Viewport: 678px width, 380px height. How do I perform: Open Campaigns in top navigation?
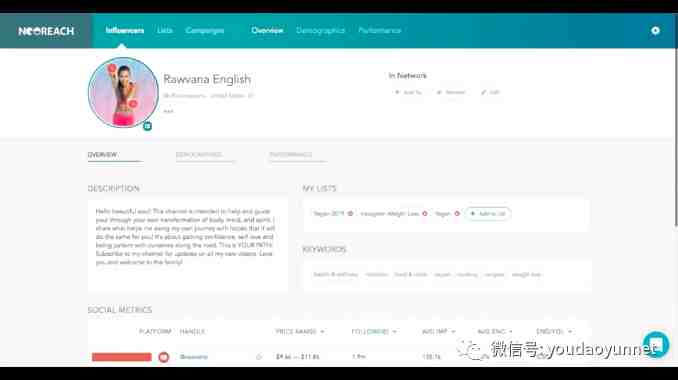205,31
